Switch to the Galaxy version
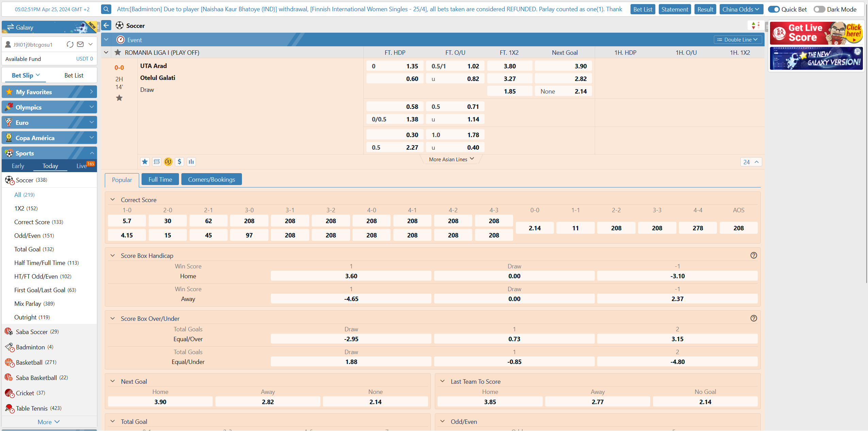 (49, 27)
